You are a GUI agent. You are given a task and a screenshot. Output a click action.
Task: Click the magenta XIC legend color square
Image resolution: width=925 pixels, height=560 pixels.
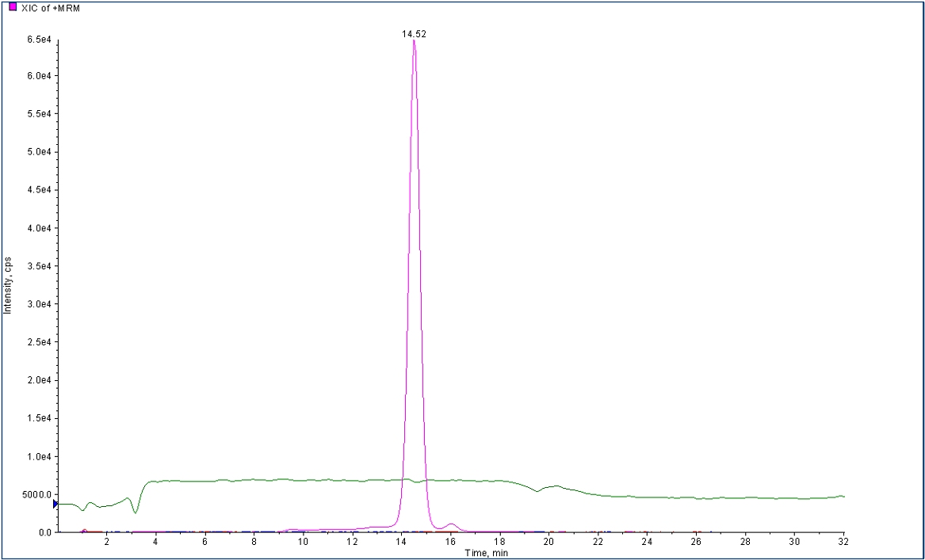[x=12, y=7]
